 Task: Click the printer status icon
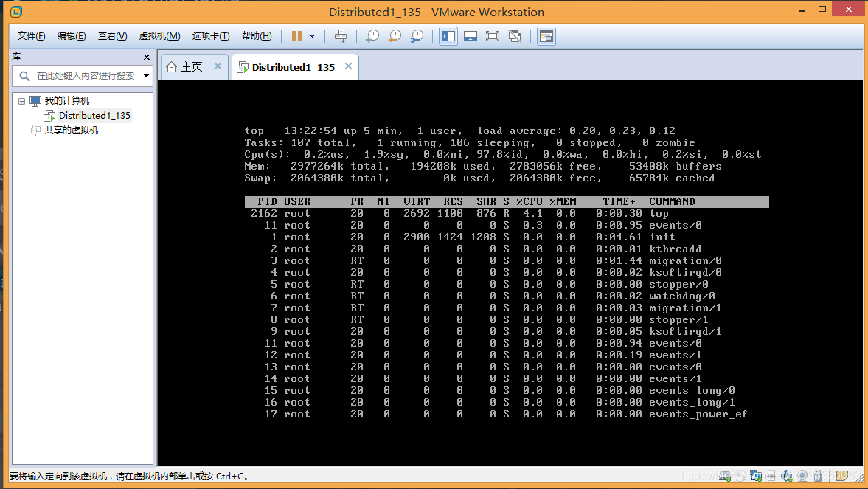click(x=771, y=476)
